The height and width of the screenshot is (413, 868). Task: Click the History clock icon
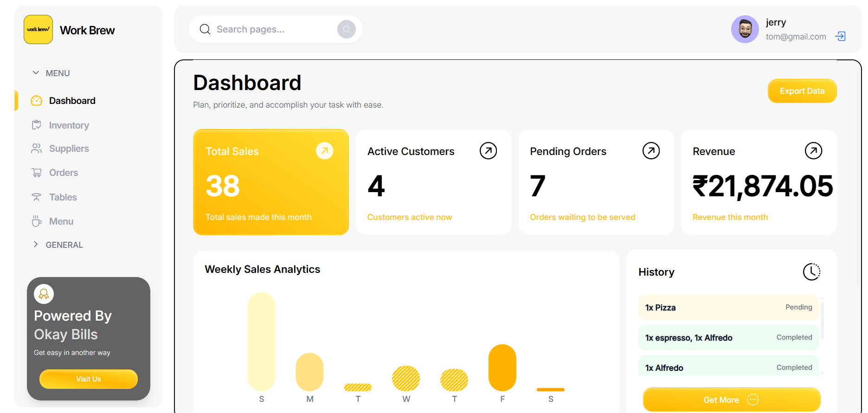pyautogui.click(x=811, y=272)
